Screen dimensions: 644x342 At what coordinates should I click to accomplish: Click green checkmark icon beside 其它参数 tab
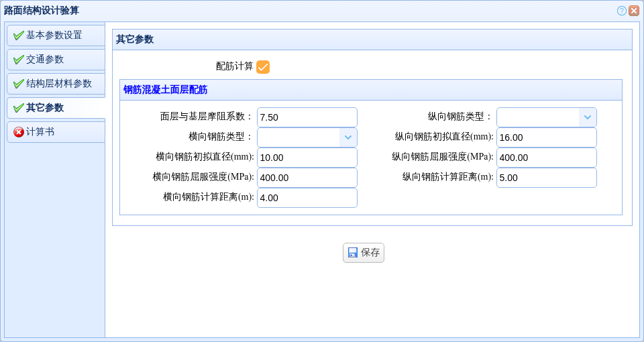click(18, 108)
